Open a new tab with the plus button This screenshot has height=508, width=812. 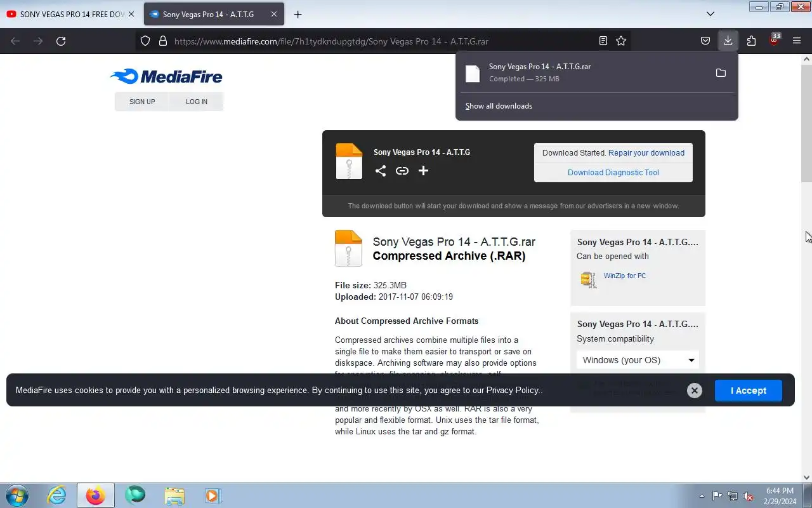click(298, 14)
